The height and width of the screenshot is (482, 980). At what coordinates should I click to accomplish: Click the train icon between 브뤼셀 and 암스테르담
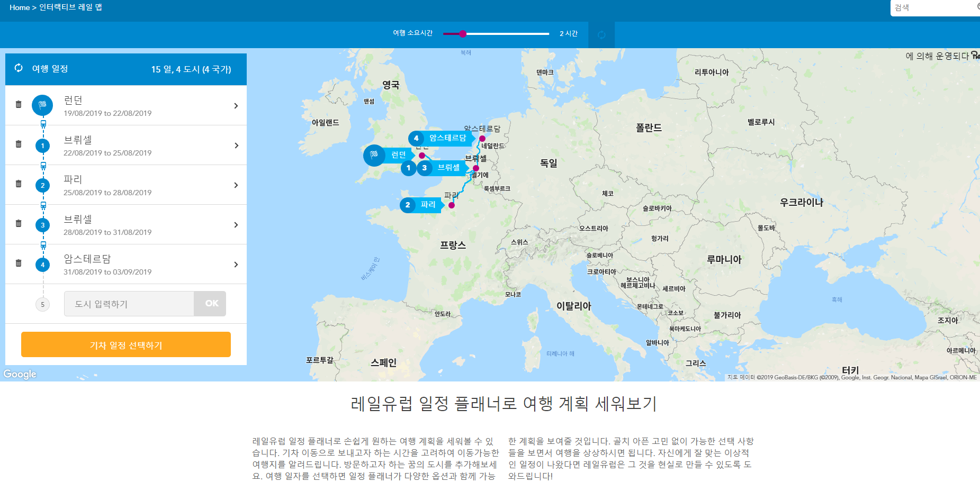[43, 245]
